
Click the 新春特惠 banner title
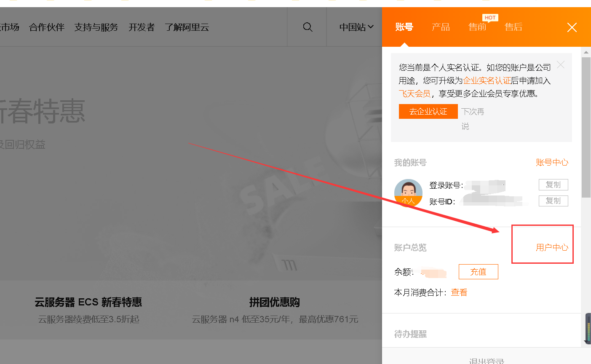pyautogui.click(x=42, y=112)
